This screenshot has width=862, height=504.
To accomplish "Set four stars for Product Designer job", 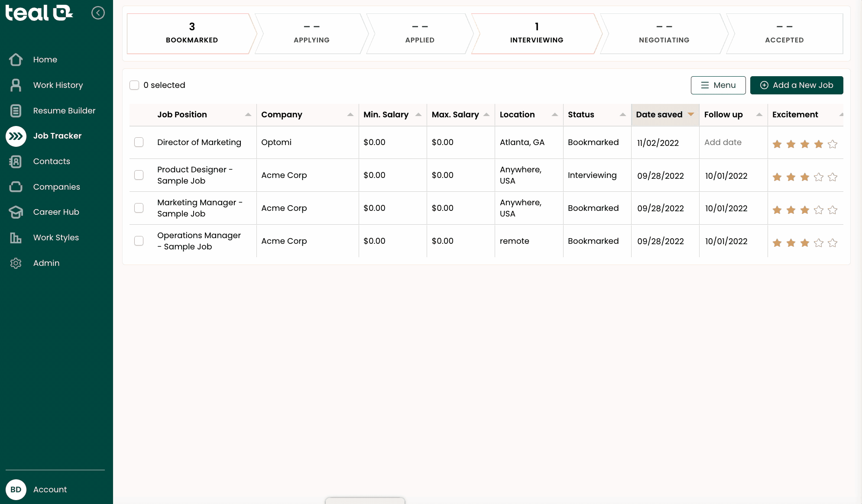I will (x=819, y=177).
